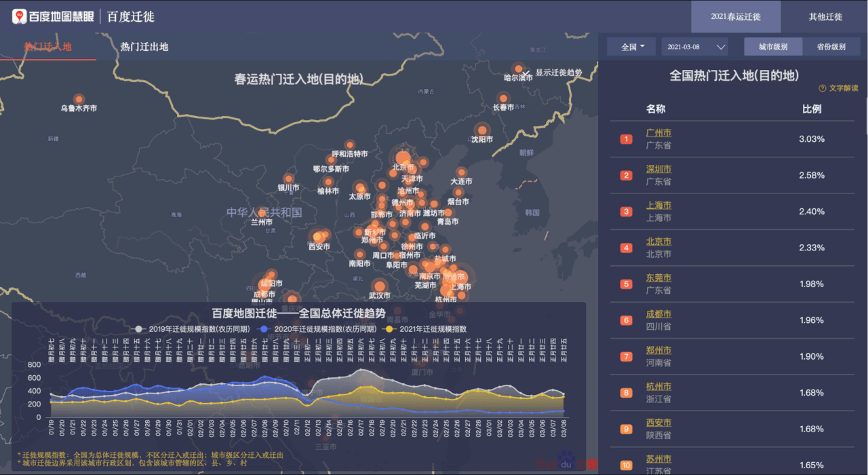Viewport: 868px width, 475px height.
Task: Click the Xi'an city marker dot
Action: (x=317, y=237)
